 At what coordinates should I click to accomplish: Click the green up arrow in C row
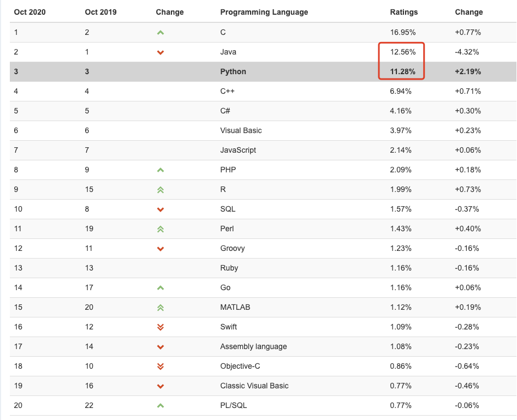161,33
